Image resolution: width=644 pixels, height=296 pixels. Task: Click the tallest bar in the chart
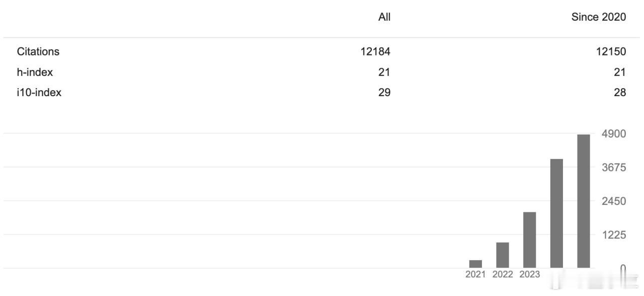coord(584,201)
